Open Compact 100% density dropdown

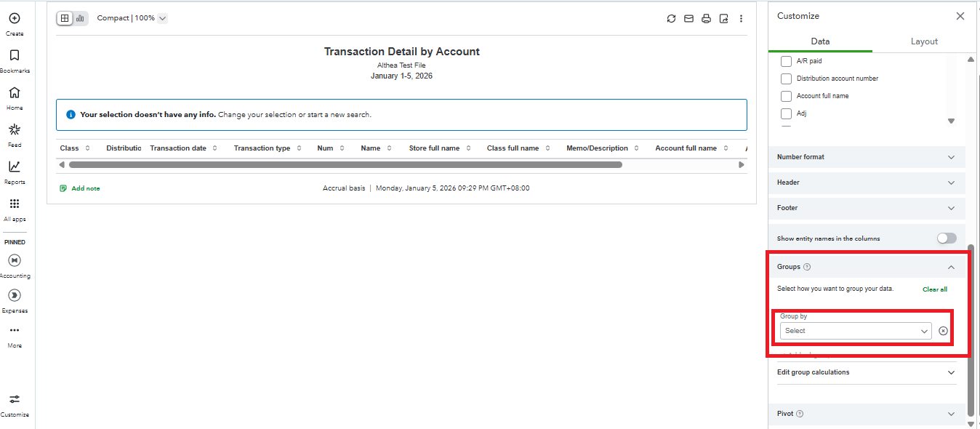[x=132, y=18]
